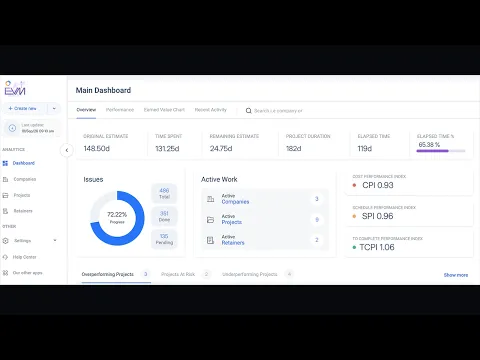Viewport: 480px width, 360px height.
Task: Open Companies in the sidebar
Action: pyautogui.click(x=25, y=179)
